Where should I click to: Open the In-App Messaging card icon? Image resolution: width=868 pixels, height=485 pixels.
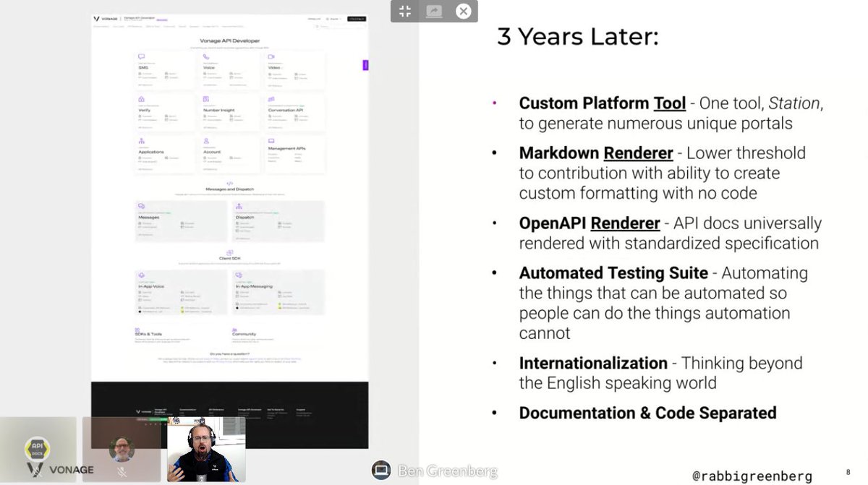238,276
